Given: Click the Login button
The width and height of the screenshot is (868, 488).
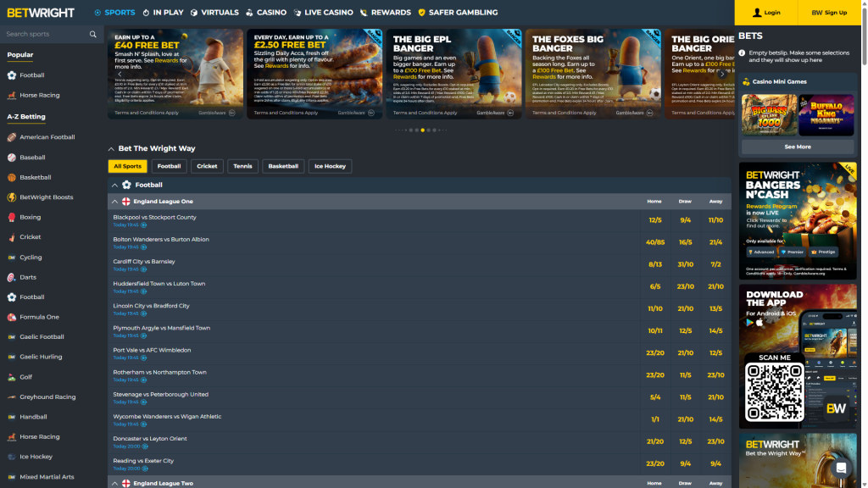Looking at the screenshot, I should [766, 13].
